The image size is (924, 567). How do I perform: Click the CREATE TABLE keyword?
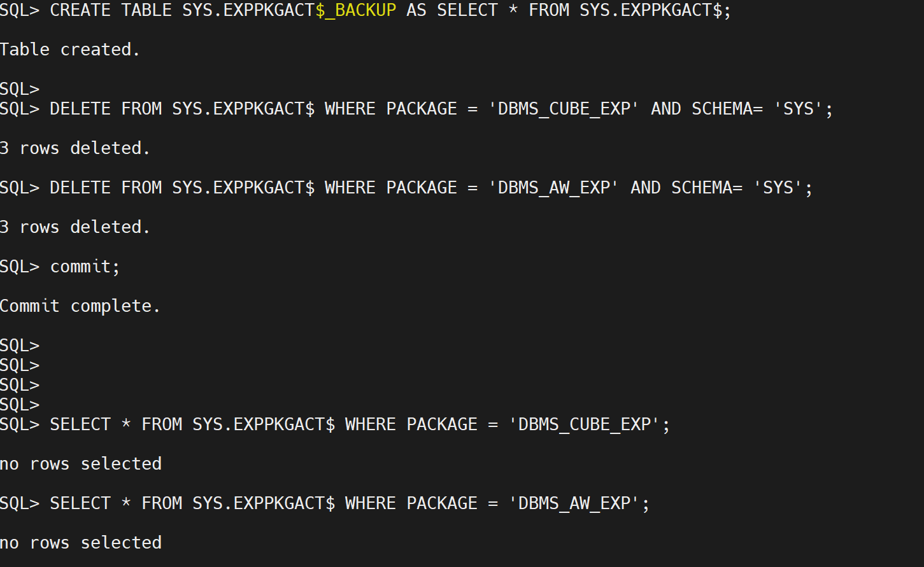click(111, 10)
